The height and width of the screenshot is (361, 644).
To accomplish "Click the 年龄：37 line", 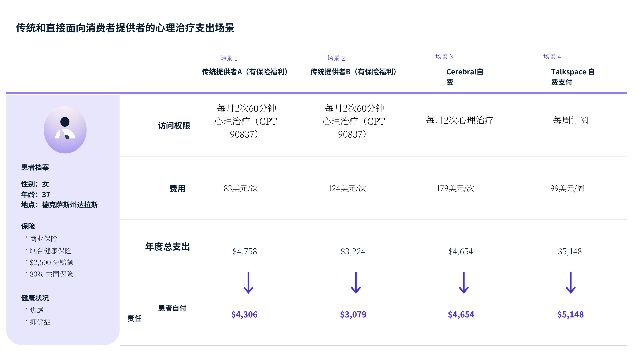I will [x=35, y=195].
